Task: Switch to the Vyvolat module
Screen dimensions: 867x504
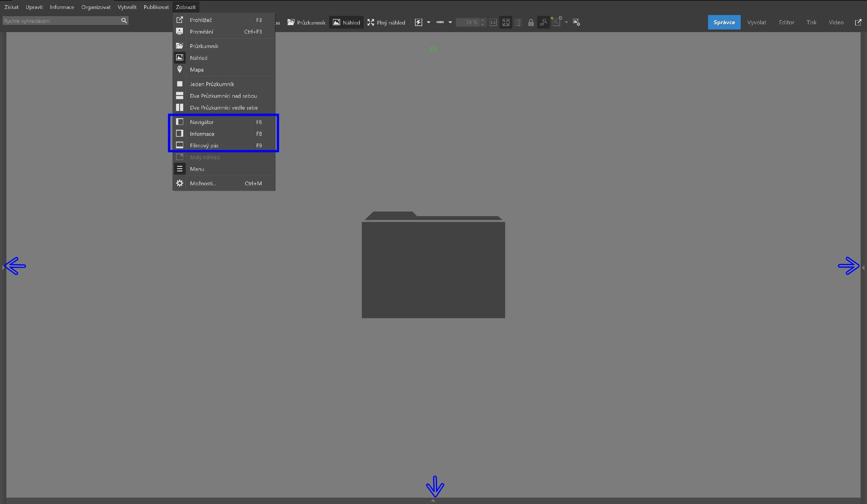Action: pos(757,22)
